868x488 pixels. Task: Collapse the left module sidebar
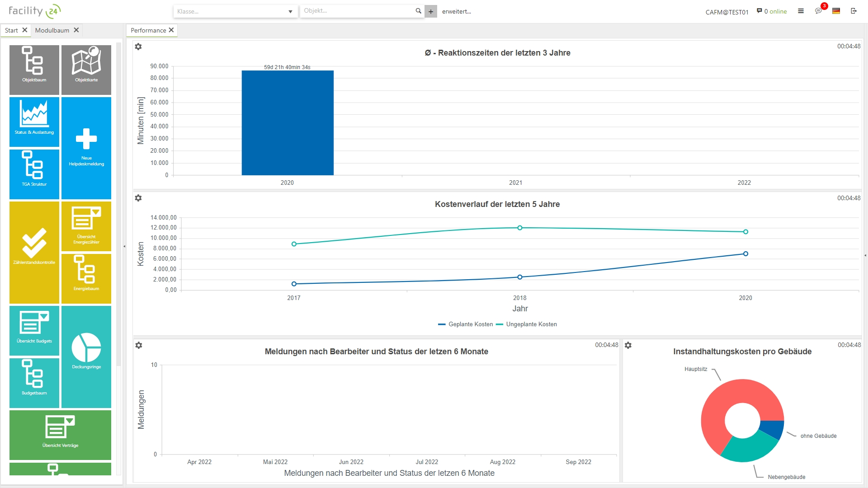(x=124, y=247)
